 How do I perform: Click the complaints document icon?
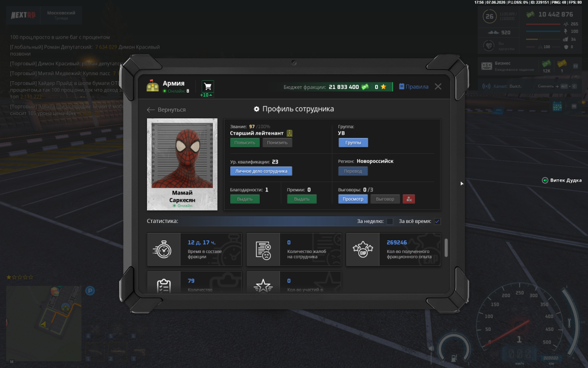click(263, 250)
